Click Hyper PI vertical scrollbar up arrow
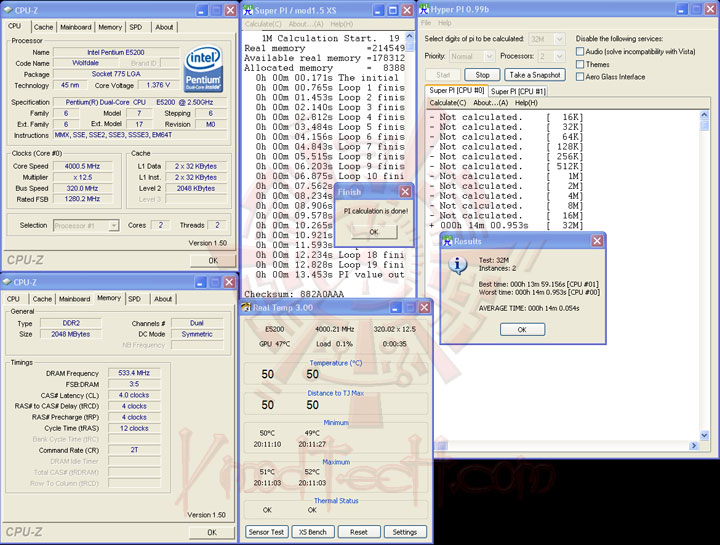This screenshot has height=545, width=720. point(704,115)
